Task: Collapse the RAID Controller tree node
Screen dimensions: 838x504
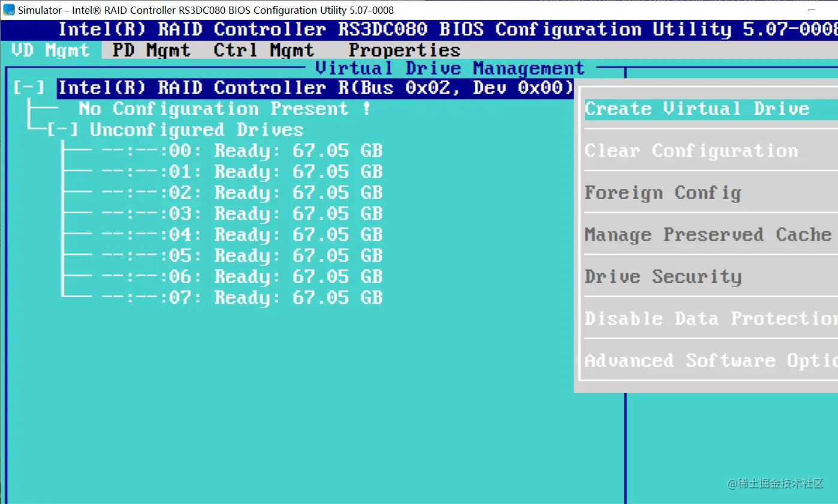Action: (29, 88)
